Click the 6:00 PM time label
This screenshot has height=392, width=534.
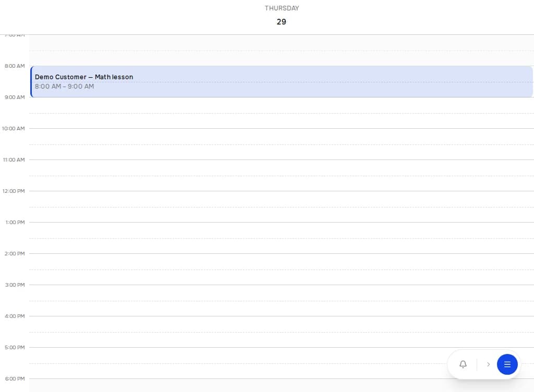pyautogui.click(x=15, y=379)
